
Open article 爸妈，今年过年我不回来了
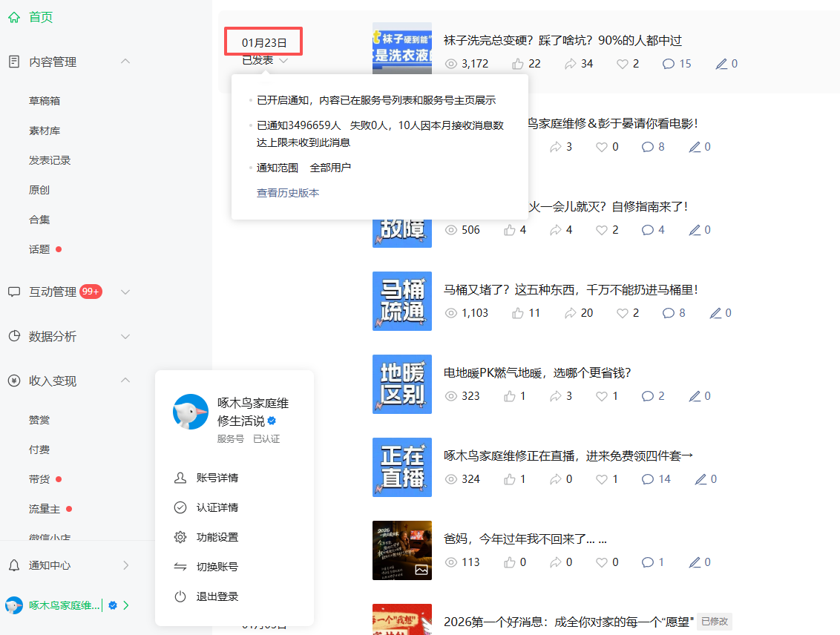click(525, 539)
